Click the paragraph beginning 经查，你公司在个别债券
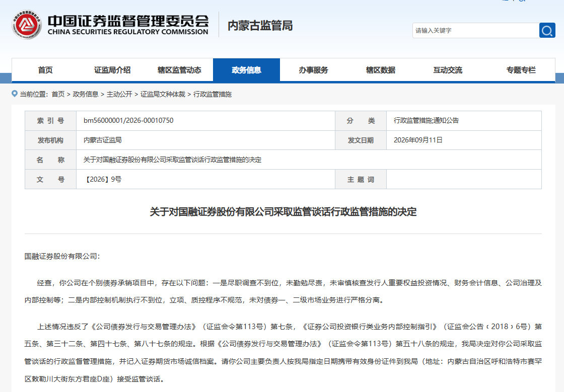This screenshot has height=392, width=564. [x=283, y=291]
